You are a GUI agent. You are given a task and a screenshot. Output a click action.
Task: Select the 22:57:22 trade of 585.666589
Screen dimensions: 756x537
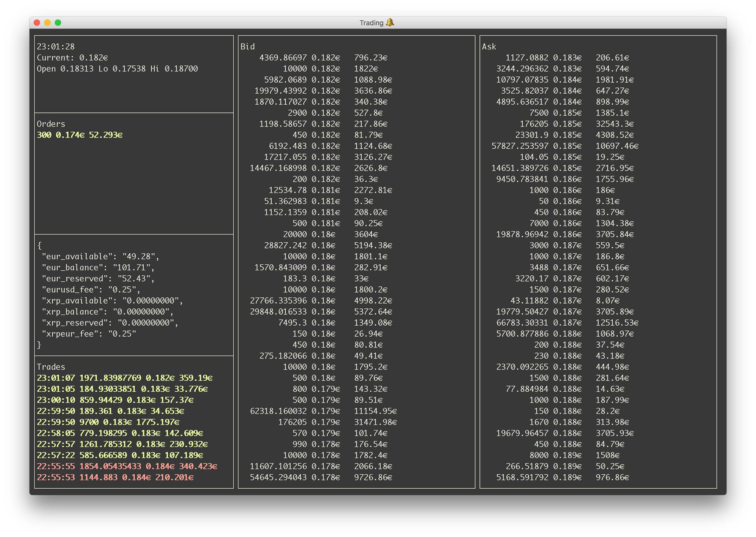pyautogui.click(x=120, y=455)
